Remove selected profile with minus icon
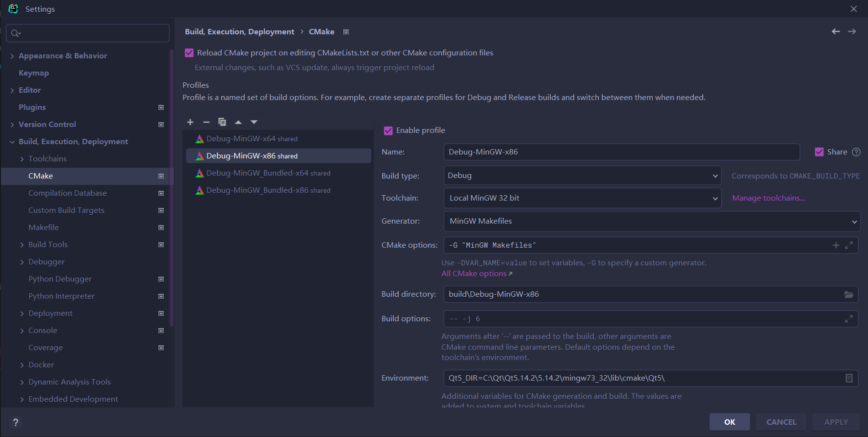The width and height of the screenshot is (868, 437). 206,122
